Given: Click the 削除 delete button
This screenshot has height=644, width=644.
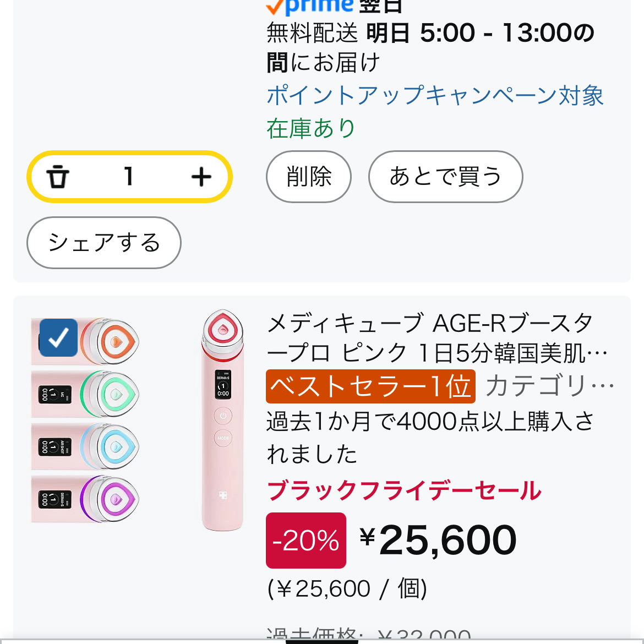Looking at the screenshot, I should click(308, 177).
